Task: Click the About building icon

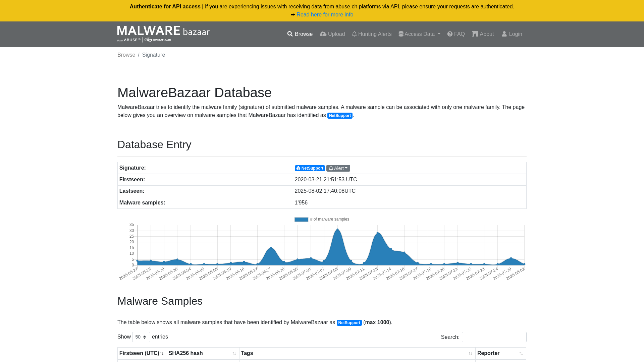Action: (x=475, y=34)
